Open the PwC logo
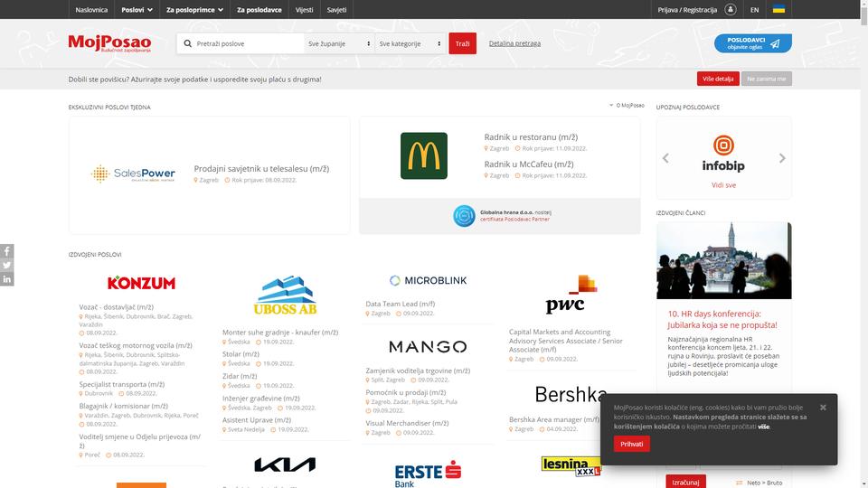This screenshot has width=868, height=488. point(571,295)
